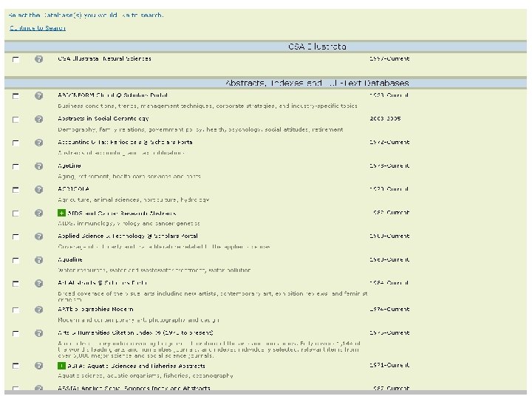Tick Arts & Humanities Citation Index checkbox

(16, 333)
